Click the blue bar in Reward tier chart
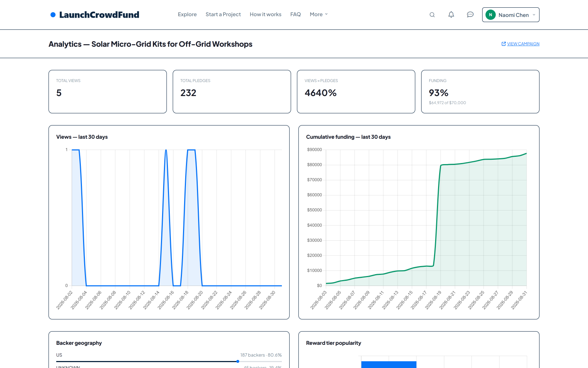 [x=389, y=365]
